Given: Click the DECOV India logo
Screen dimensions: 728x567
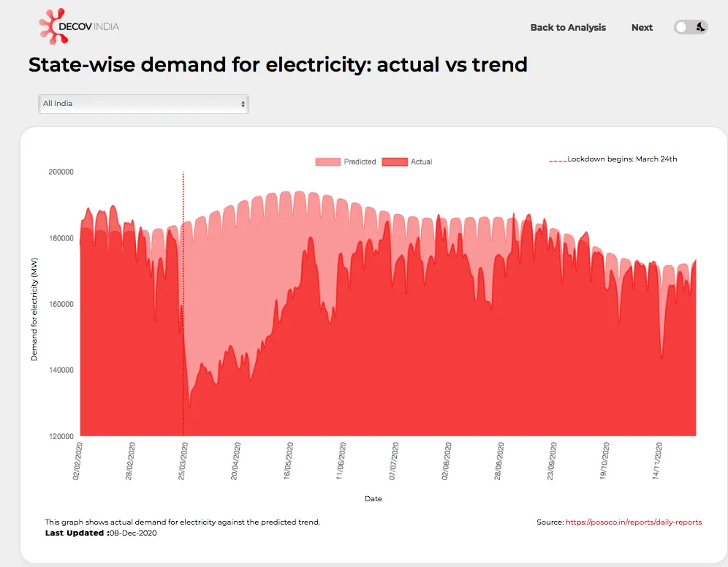Looking at the screenshot, I should (79, 26).
